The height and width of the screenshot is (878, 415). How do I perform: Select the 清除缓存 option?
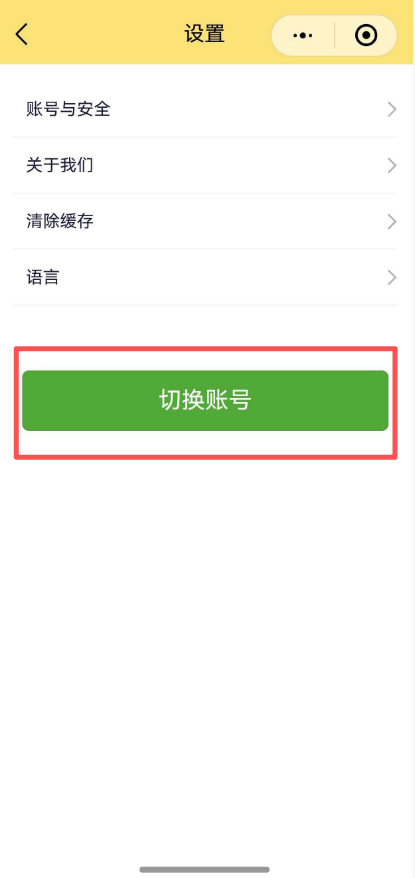point(205,222)
